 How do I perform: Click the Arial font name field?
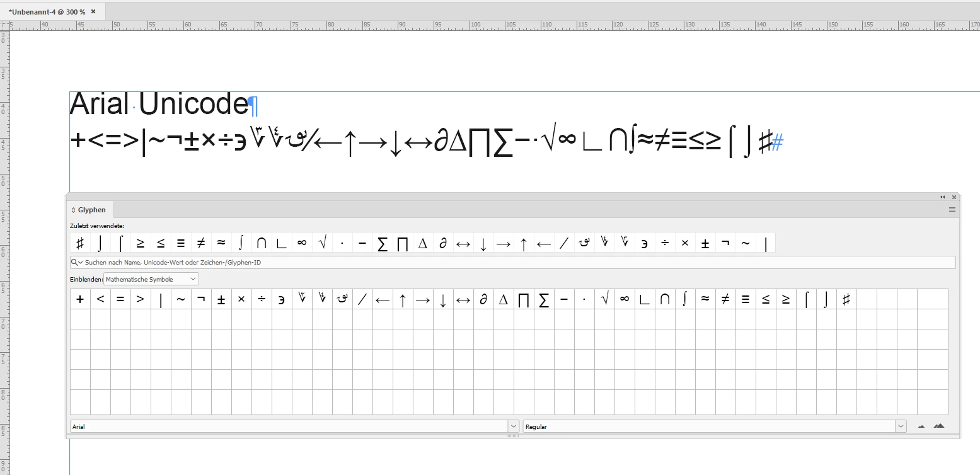pyautogui.click(x=289, y=426)
